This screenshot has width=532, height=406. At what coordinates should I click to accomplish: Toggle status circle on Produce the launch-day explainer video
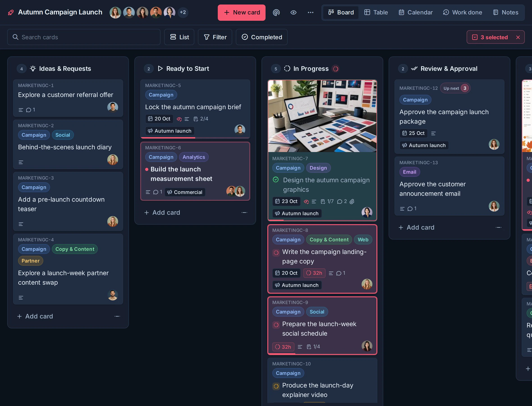pos(276,386)
